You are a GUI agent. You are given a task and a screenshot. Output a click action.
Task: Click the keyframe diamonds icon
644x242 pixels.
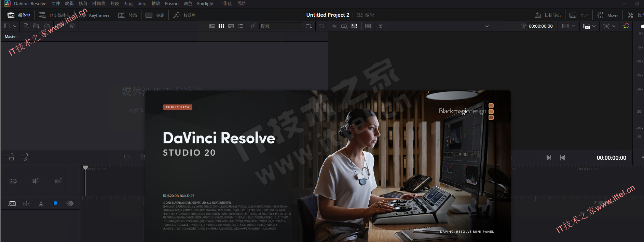coord(70,203)
